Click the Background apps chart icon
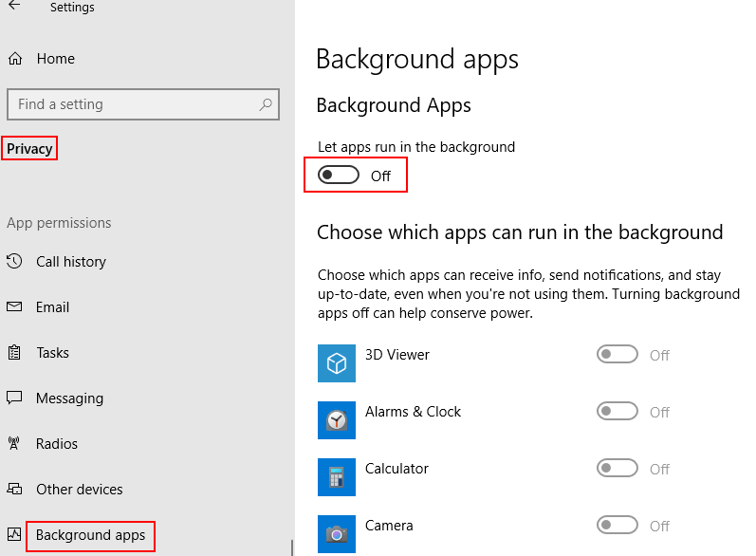Image resolution: width=756 pixels, height=556 pixels. pyautogui.click(x=14, y=534)
